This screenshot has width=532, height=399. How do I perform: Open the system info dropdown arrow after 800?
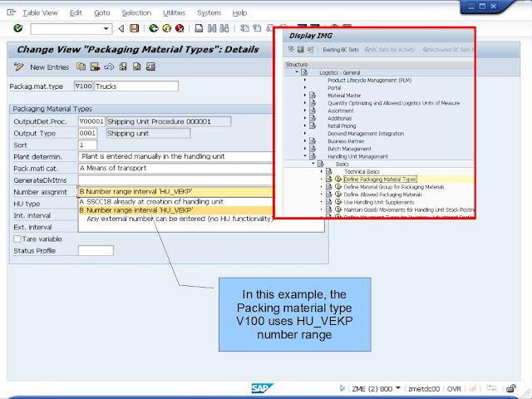[x=398, y=388]
